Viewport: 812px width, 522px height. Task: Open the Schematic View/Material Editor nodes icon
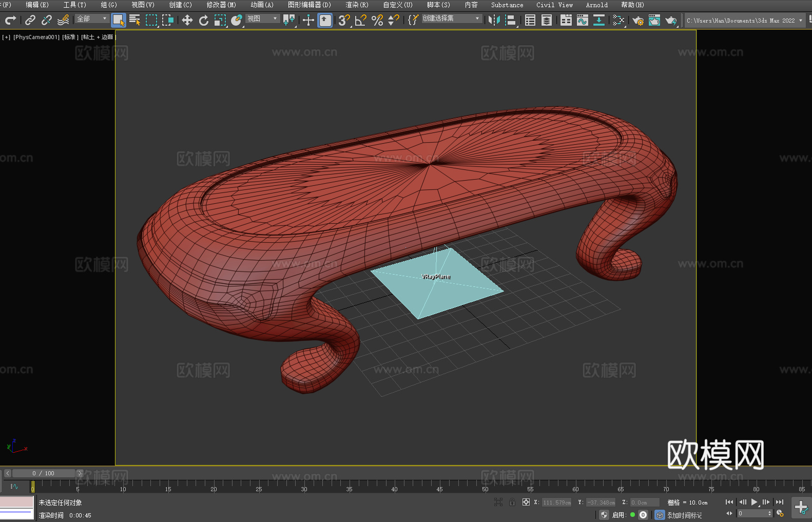click(x=618, y=20)
